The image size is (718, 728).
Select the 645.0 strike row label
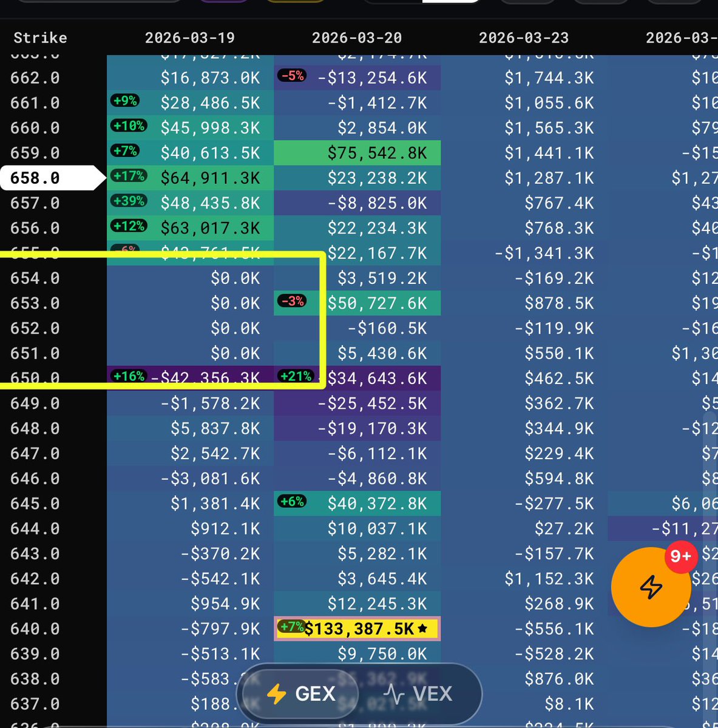[35, 504]
